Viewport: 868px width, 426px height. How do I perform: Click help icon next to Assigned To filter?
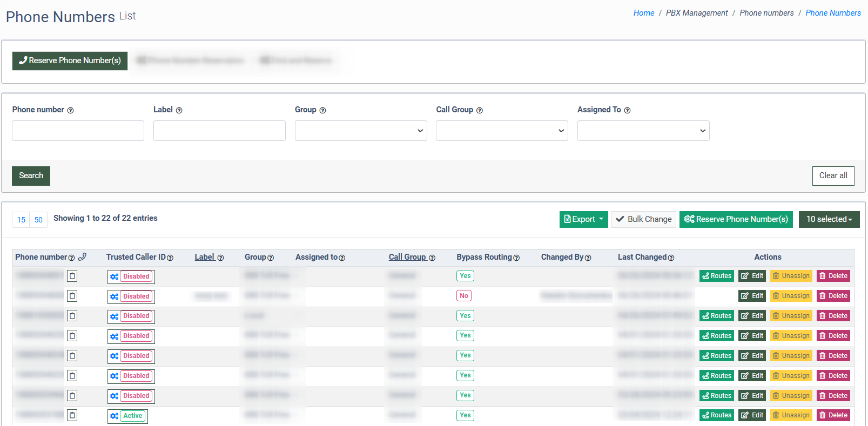point(627,110)
